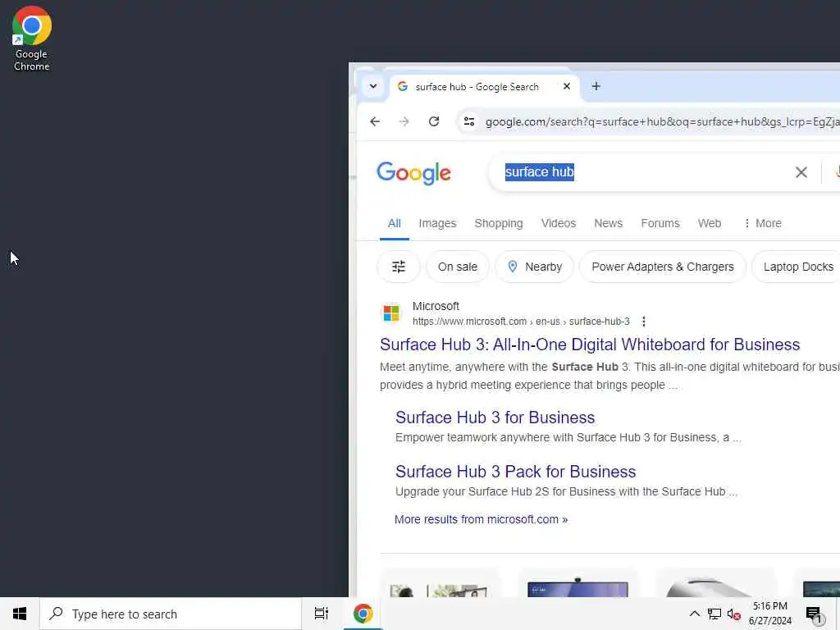This screenshot has height=630, width=840.
Task: Click the Microsoft site name in the result
Action: pyautogui.click(x=436, y=307)
